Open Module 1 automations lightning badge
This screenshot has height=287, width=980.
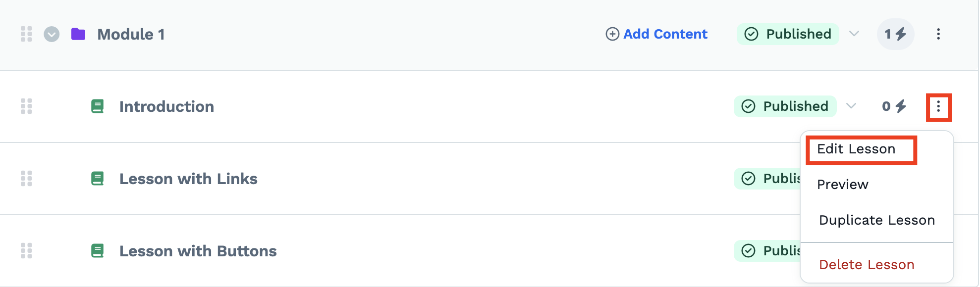click(x=896, y=34)
